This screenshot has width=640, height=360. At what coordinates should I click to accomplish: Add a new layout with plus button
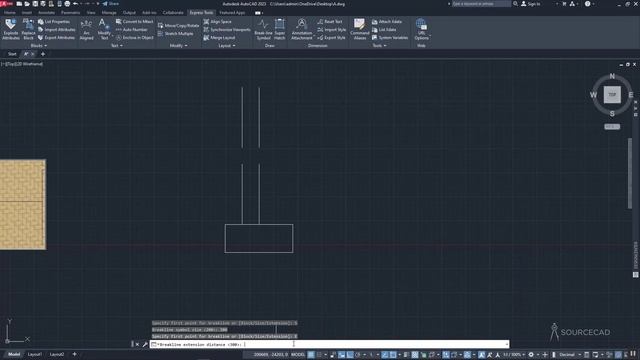click(x=74, y=354)
